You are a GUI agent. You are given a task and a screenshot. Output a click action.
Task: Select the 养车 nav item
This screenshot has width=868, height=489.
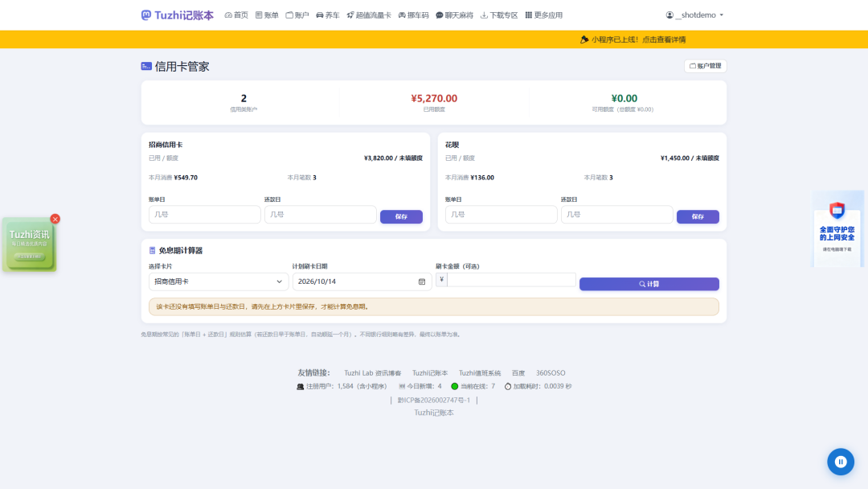pos(328,15)
